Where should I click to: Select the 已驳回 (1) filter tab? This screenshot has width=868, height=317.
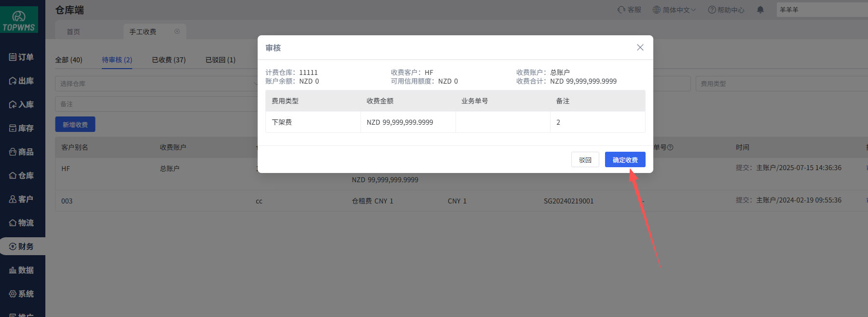[220, 60]
